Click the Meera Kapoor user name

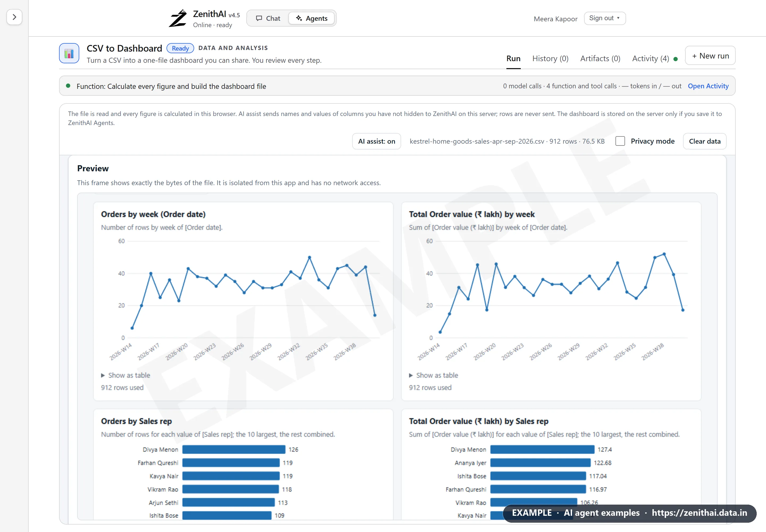tap(556, 19)
